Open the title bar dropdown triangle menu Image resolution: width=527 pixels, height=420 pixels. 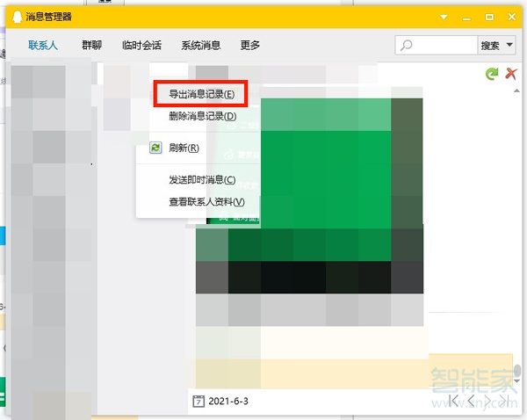tap(444, 17)
